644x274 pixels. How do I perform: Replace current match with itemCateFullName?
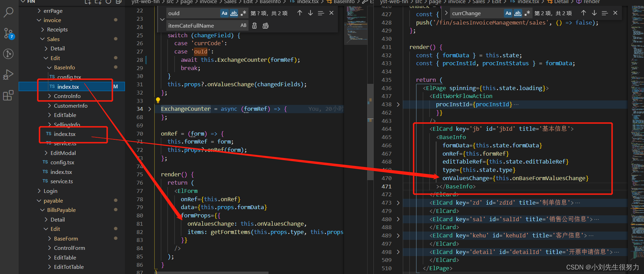point(254,26)
